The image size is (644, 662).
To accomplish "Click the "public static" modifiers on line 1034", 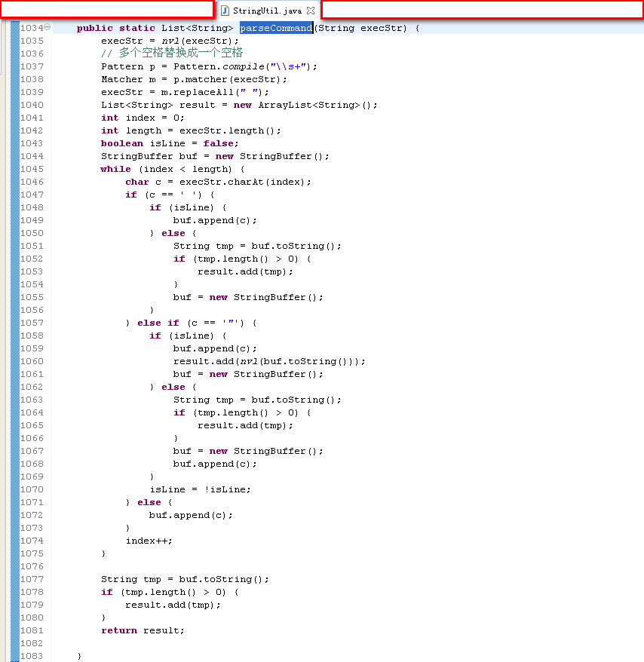I will (116, 28).
